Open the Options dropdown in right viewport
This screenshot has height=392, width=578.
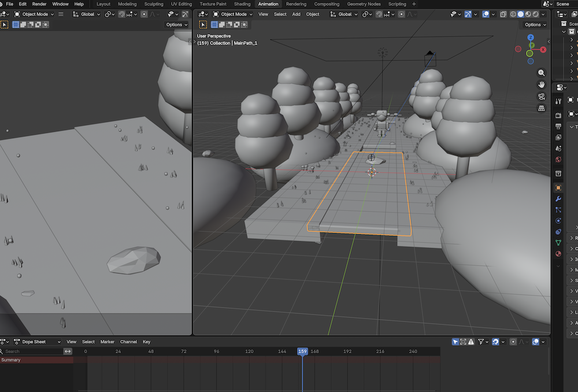coord(535,25)
